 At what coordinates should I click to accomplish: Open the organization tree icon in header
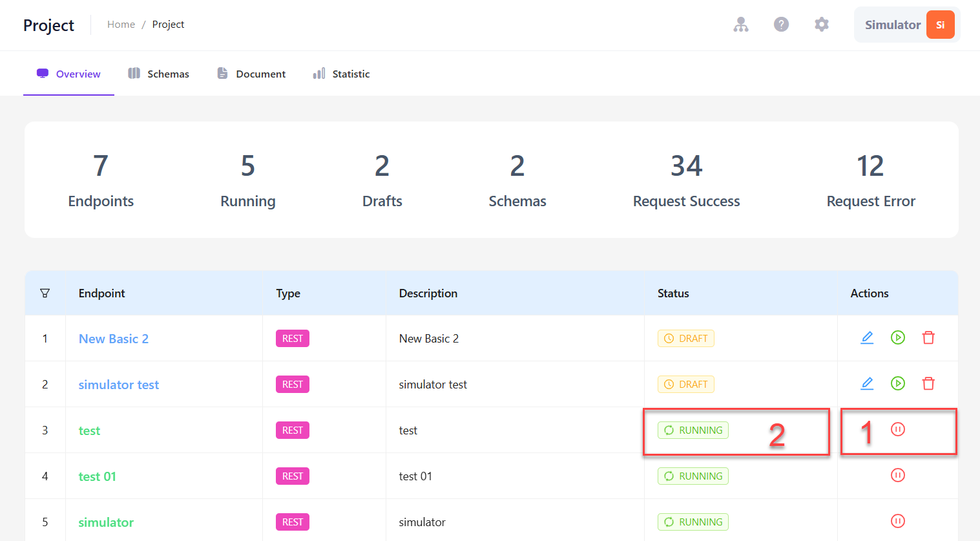[x=741, y=25]
